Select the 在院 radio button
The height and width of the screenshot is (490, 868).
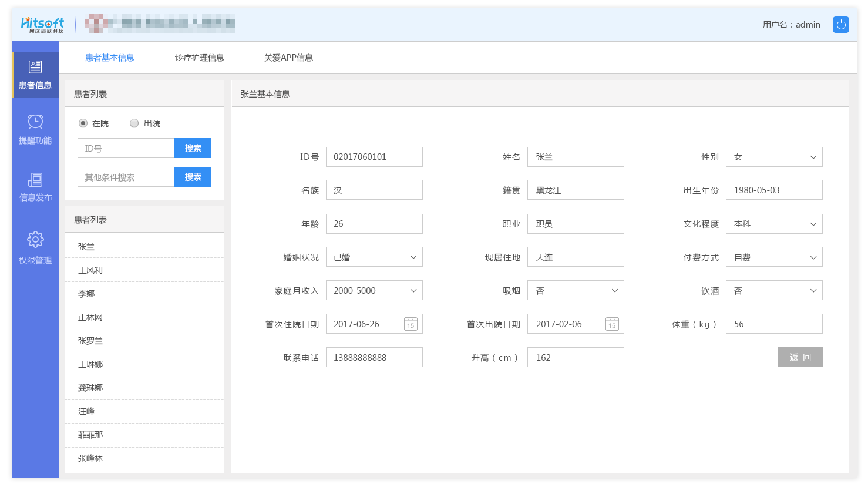(83, 123)
